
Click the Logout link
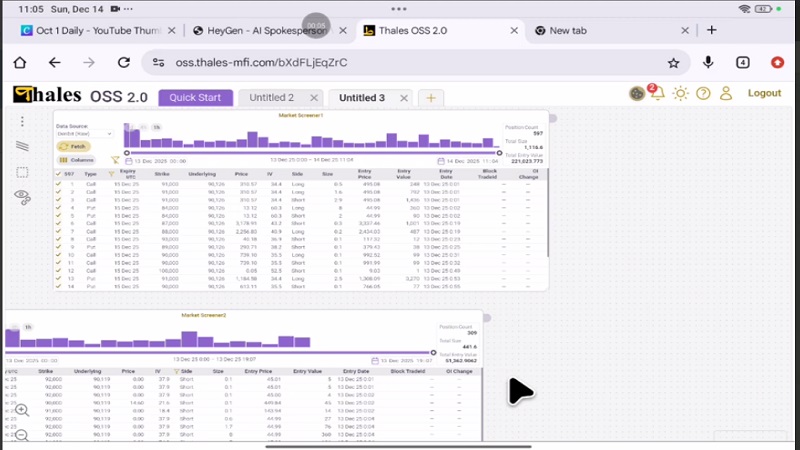[x=764, y=94]
